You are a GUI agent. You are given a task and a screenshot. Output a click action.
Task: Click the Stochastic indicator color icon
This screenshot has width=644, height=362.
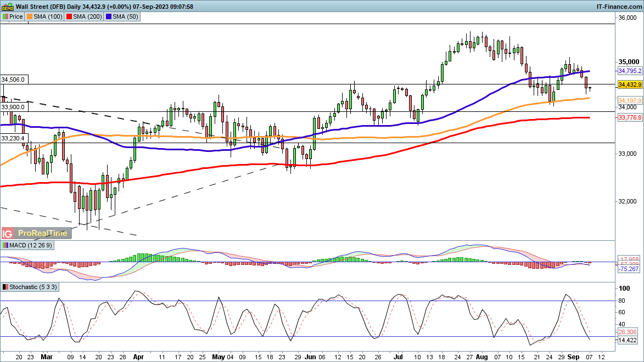click(5, 287)
